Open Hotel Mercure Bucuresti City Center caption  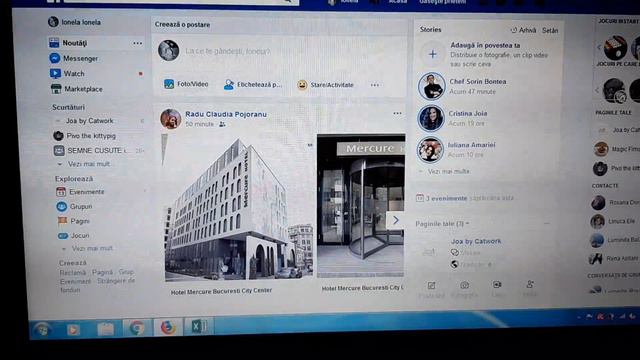point(221,291)
